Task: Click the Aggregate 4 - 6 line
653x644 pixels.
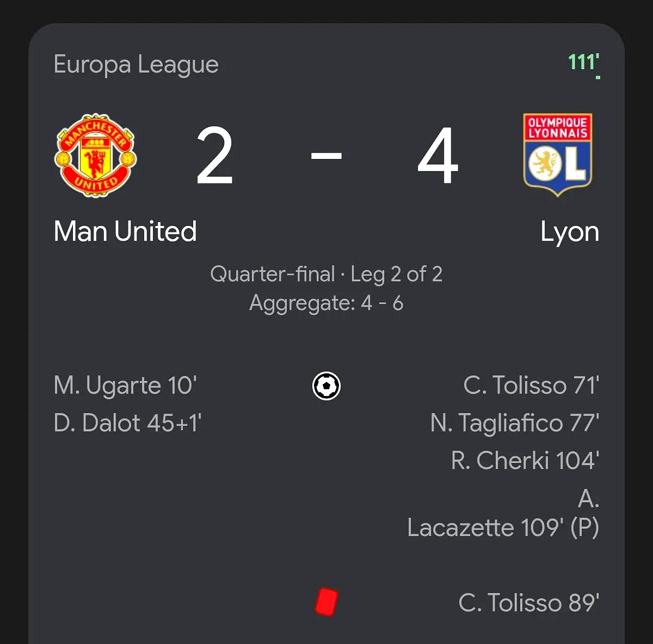Action: 326,303
